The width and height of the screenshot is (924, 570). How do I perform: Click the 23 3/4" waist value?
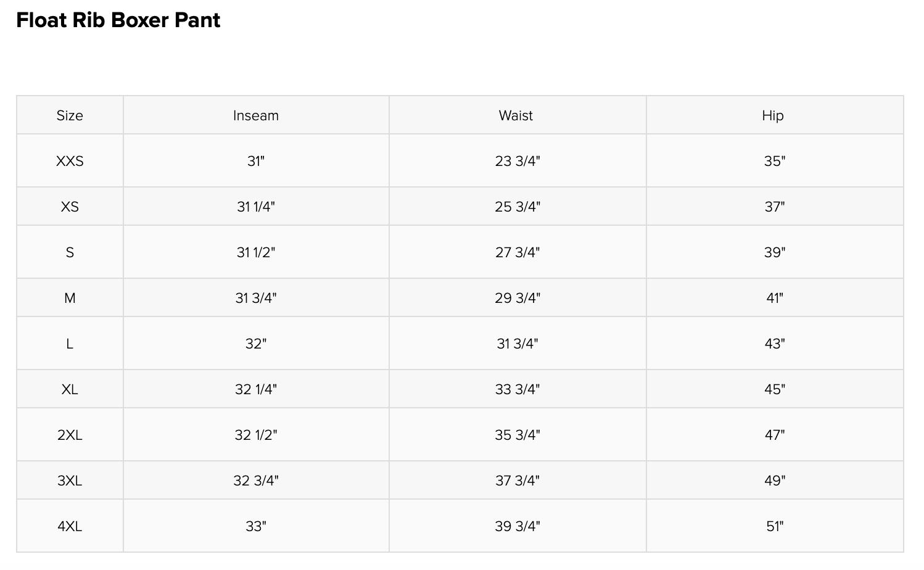[x=518, y=161]
